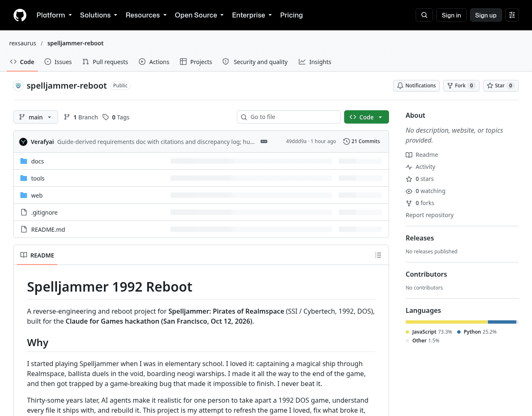This screenshot has height=416, width=532.
Task: Click the README.md file icon
Action: click(24, 229)
